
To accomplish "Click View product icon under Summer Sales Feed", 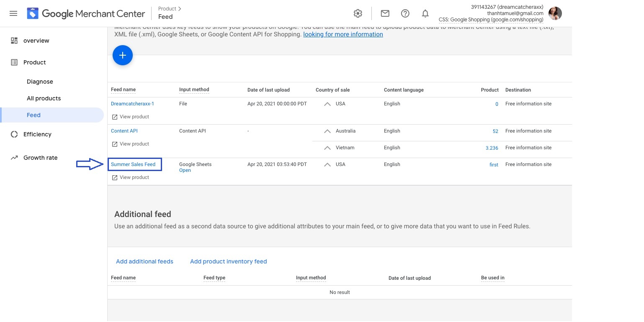I will point(114,177).
